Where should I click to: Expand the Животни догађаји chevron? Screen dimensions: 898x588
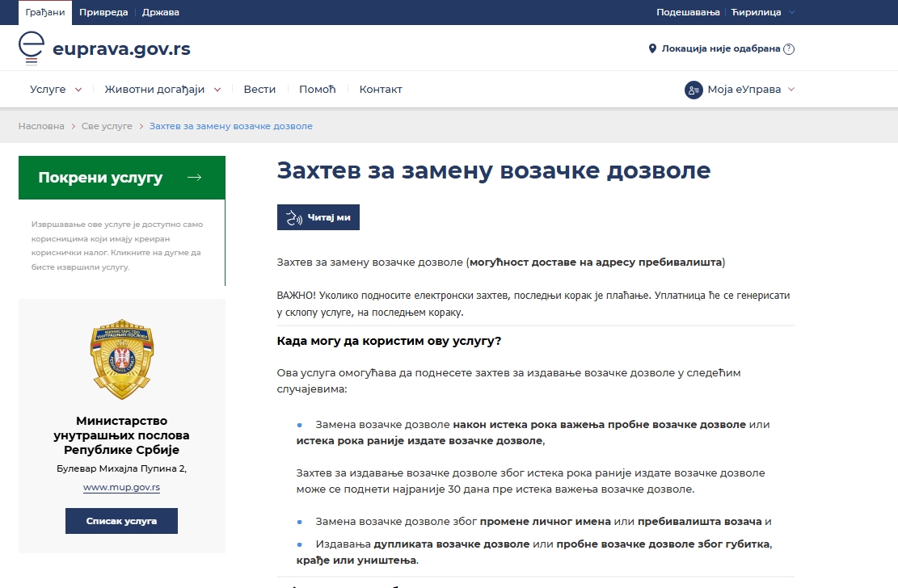(217, 90)
